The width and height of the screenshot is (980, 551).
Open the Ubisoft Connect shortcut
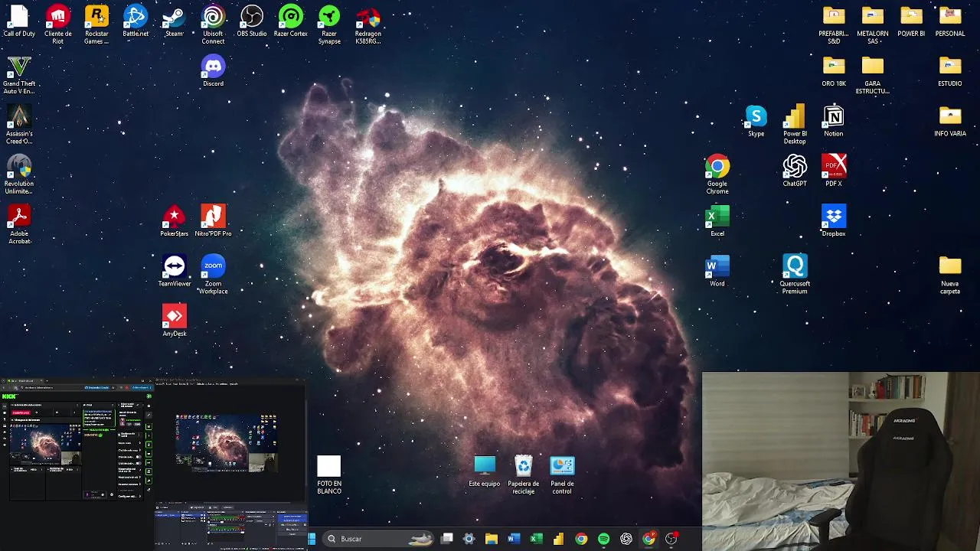[213, 24]
